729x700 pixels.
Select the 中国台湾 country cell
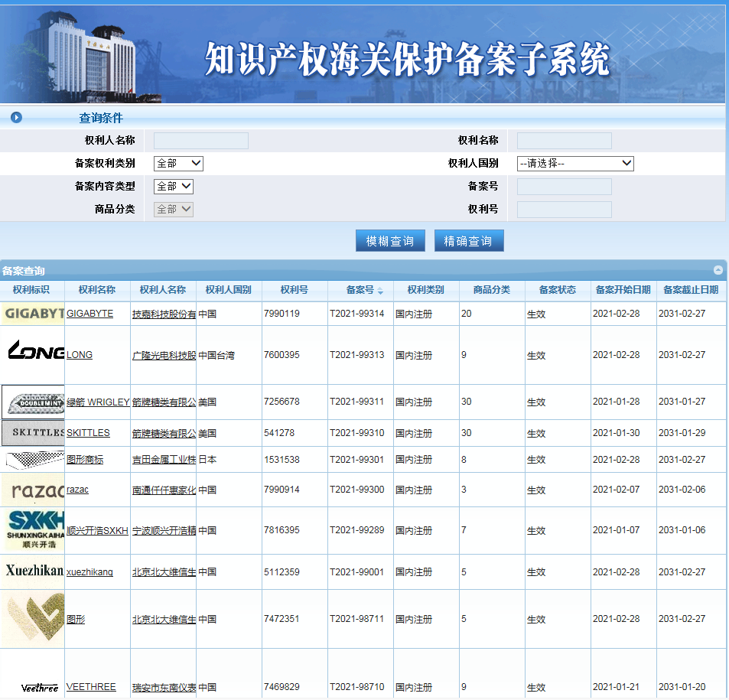216,355
